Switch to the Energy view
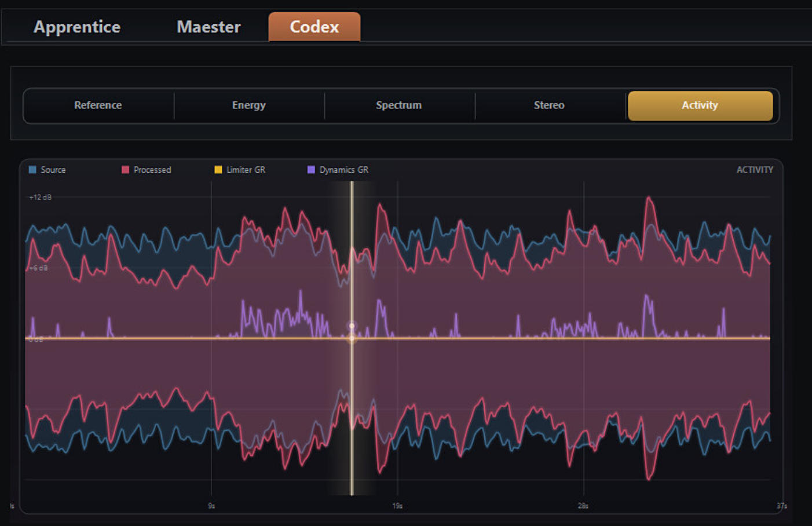The image size is (812, 526). click(249, 105)
